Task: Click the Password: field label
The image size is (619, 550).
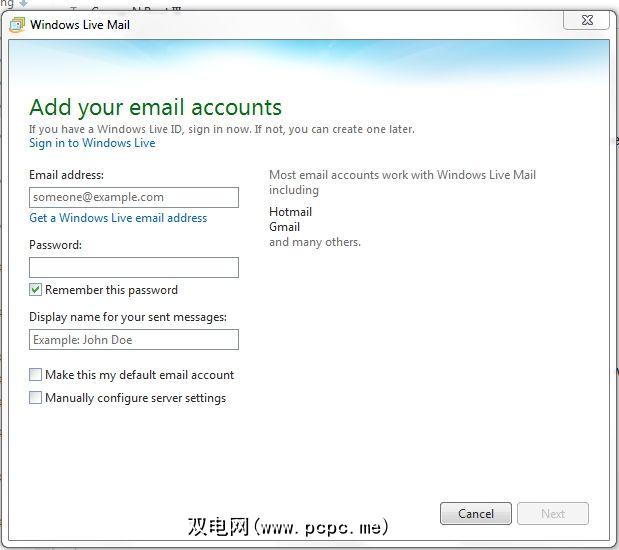Action: [55, 245]
